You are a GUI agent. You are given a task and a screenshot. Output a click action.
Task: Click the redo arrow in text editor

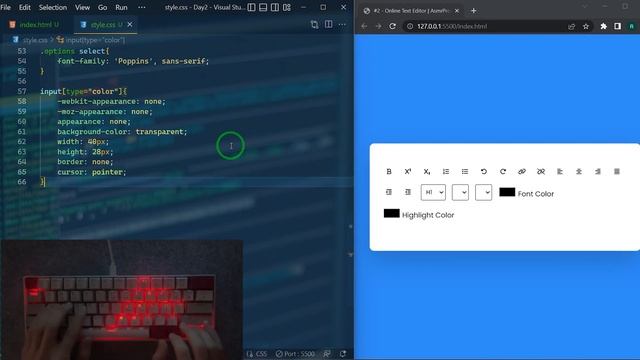[x=503, y=171]
